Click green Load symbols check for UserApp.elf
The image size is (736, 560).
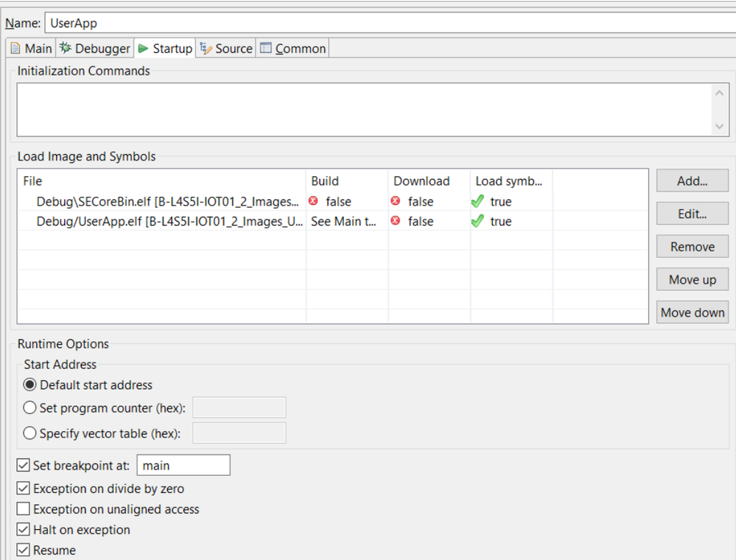pos(477,221)
